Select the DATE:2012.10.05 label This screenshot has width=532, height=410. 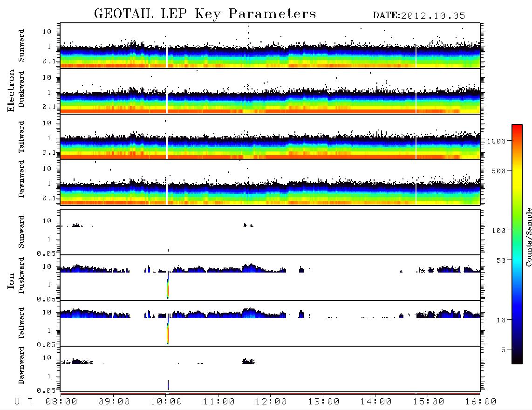[x=419, y=16]
